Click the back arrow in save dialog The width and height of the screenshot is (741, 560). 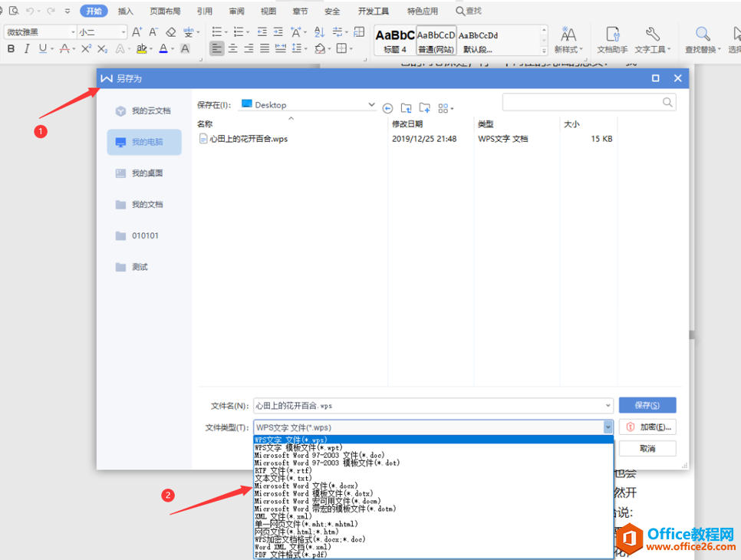pos(387,109)
